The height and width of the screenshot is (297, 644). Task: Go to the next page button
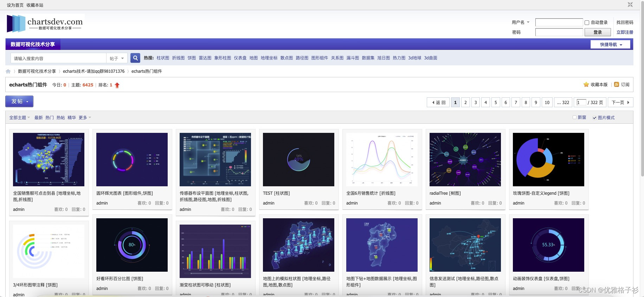point(620,102)
